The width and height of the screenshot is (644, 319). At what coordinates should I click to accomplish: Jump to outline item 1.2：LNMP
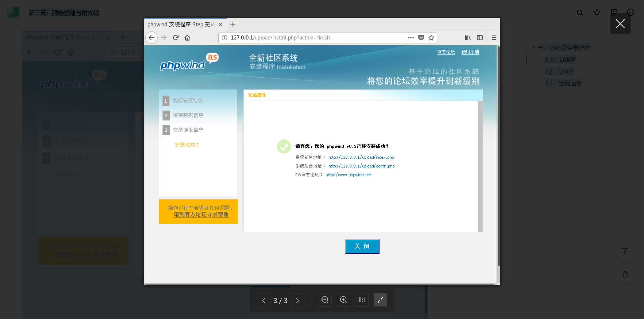[x=560, y=72]
